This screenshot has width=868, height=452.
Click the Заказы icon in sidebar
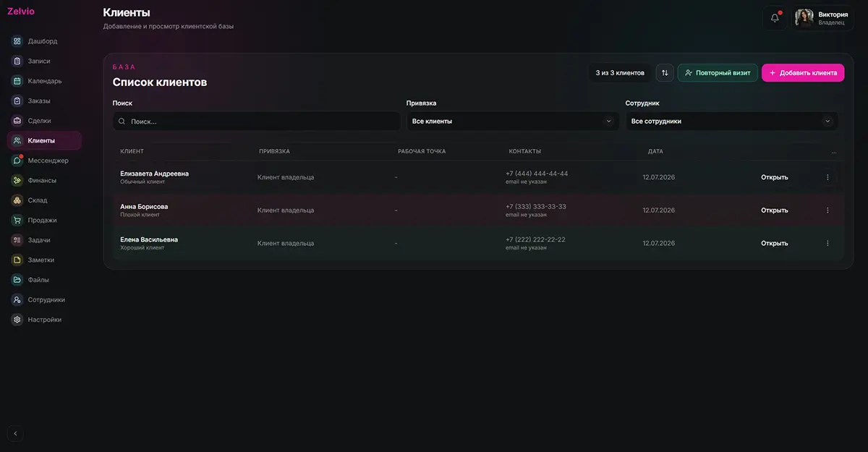pos(17,101)
